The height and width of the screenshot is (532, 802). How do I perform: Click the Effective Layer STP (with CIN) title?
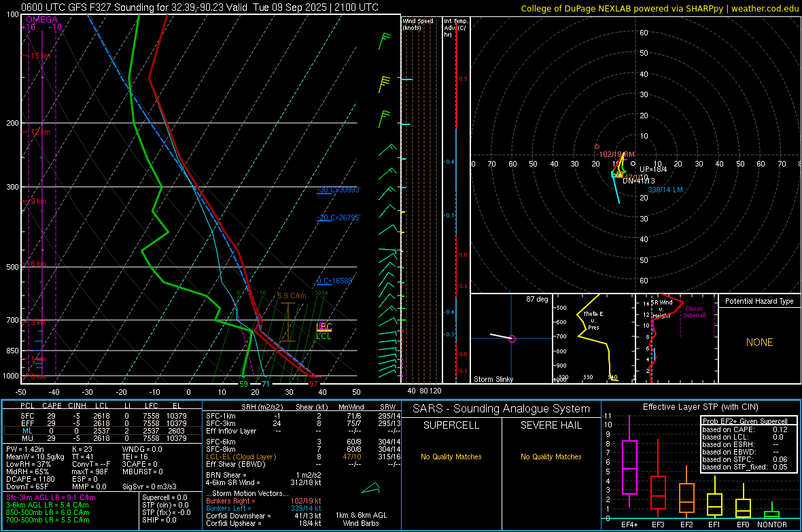tap(700, 407)
